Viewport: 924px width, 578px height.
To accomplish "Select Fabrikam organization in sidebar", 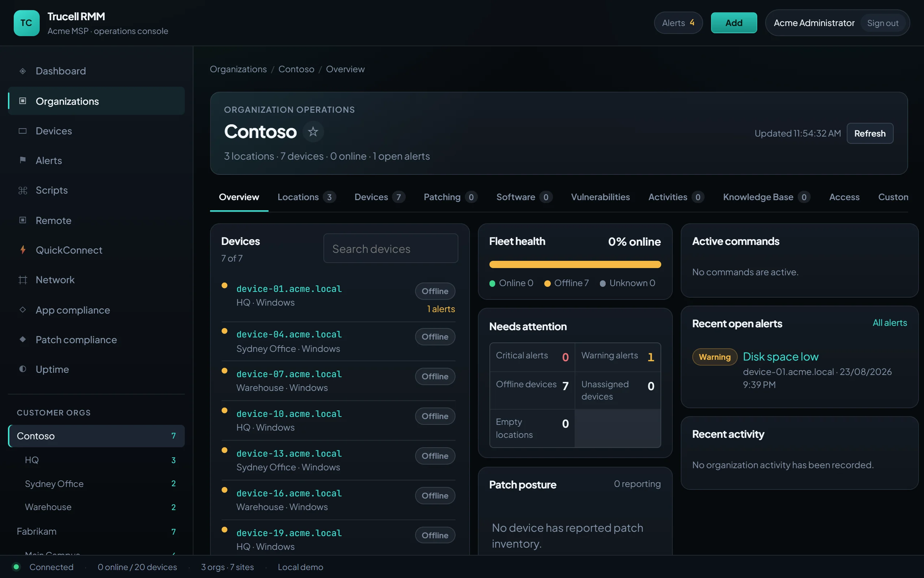I will tap(96, 531).
